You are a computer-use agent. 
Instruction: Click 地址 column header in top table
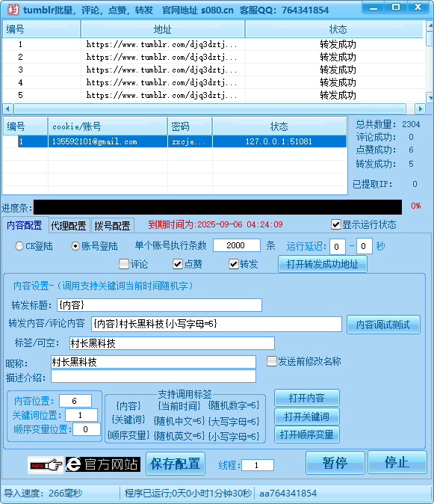(163, 29)
